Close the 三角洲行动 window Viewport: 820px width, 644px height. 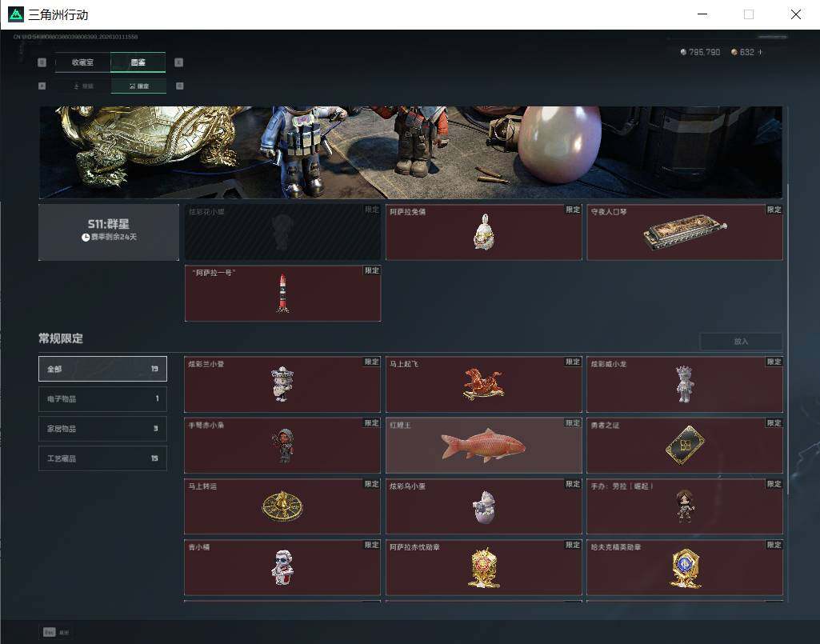pyautogui.click(x=795, y=14)
